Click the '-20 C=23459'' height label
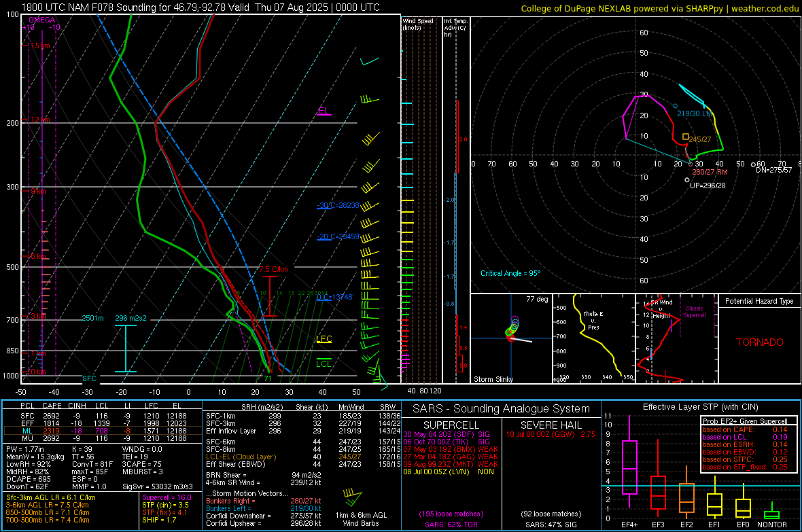The width and height of the screenshot is (802, 532). coord(338,237)
